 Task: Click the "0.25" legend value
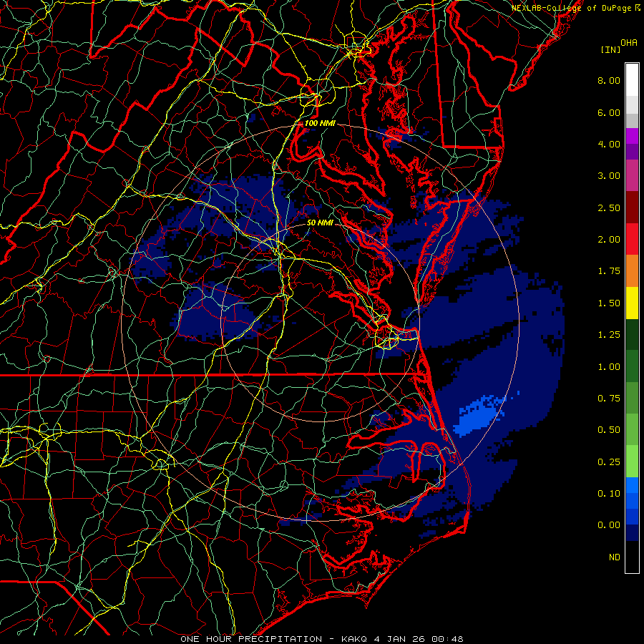pos(609,462)
